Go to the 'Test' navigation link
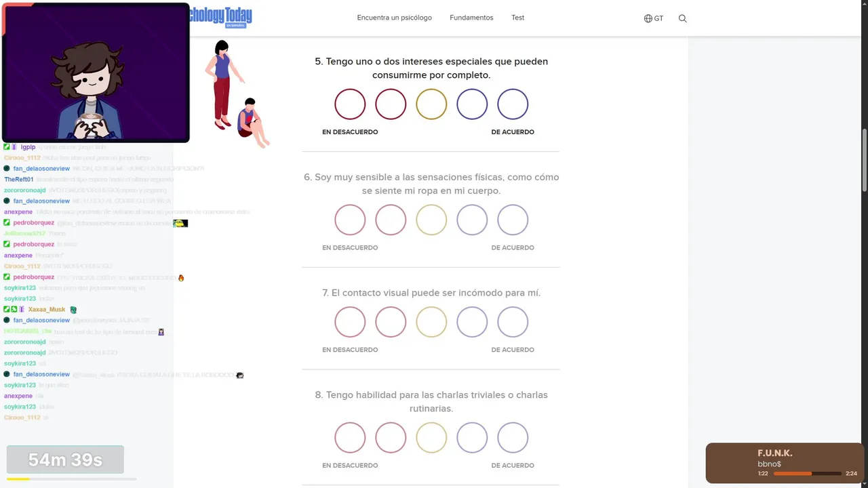The width and height of the screenshot is (868, 488). coord(517,18)
